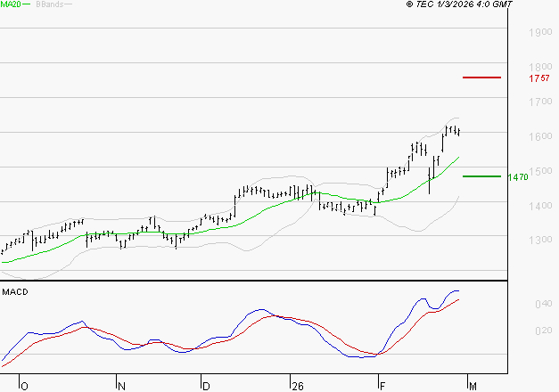Click the F month marker on time axis
Image resolution: width=559 pixels, height=392 pixels.
coord(382,387)
